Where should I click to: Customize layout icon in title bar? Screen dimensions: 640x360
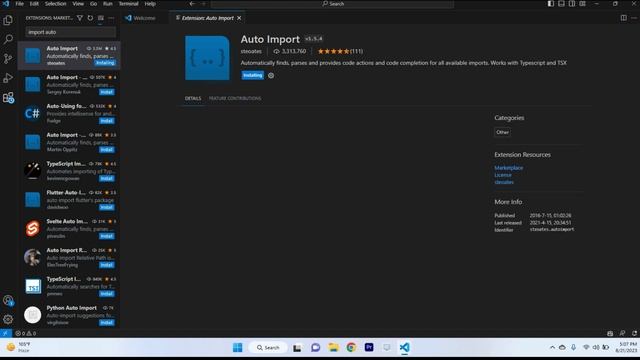pos(582,4)
